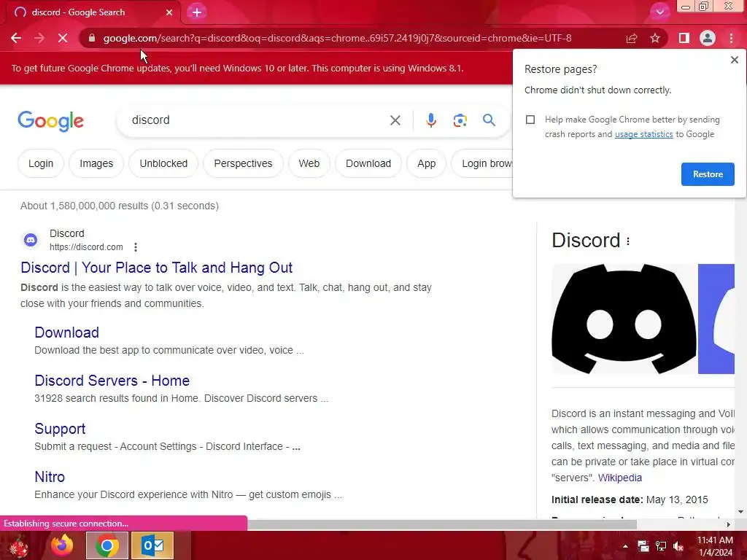The image size is (747, 560).
Task: Select the Download filter chip
Action: tap(368, 163)
